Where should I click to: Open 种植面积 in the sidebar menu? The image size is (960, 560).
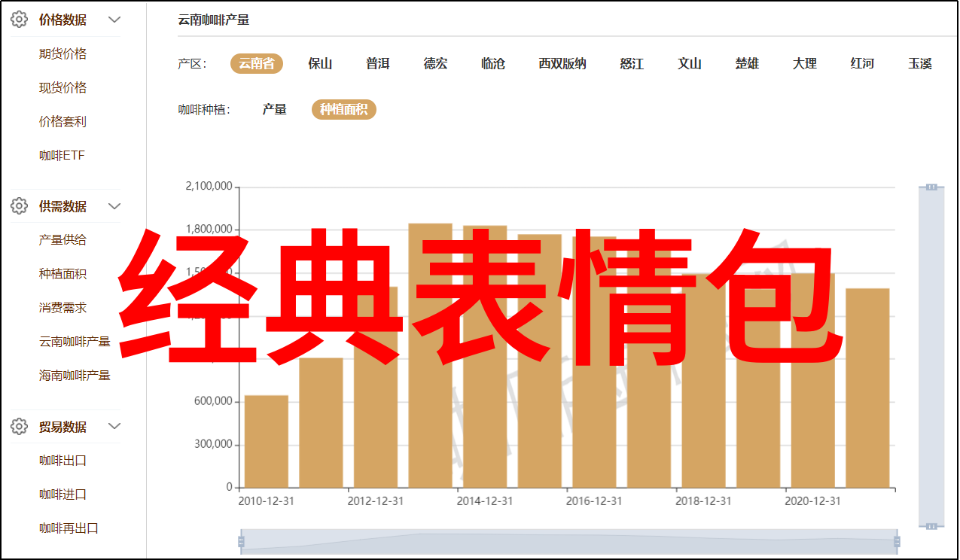point(63,274)
